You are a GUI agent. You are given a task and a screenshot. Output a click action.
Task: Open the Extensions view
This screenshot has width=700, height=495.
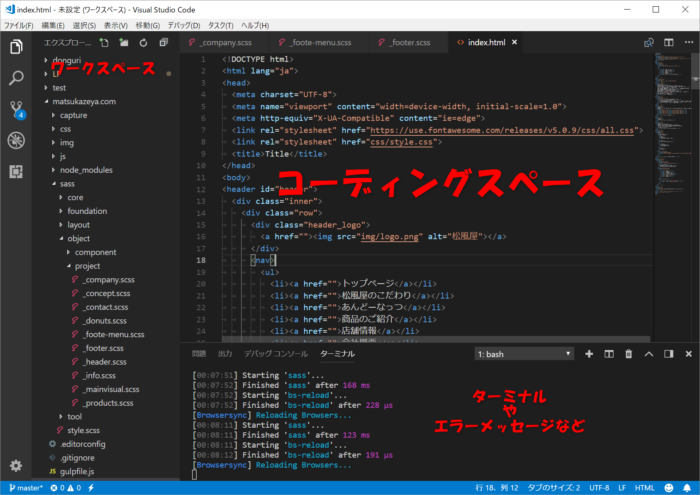click(x=16, y=171)
